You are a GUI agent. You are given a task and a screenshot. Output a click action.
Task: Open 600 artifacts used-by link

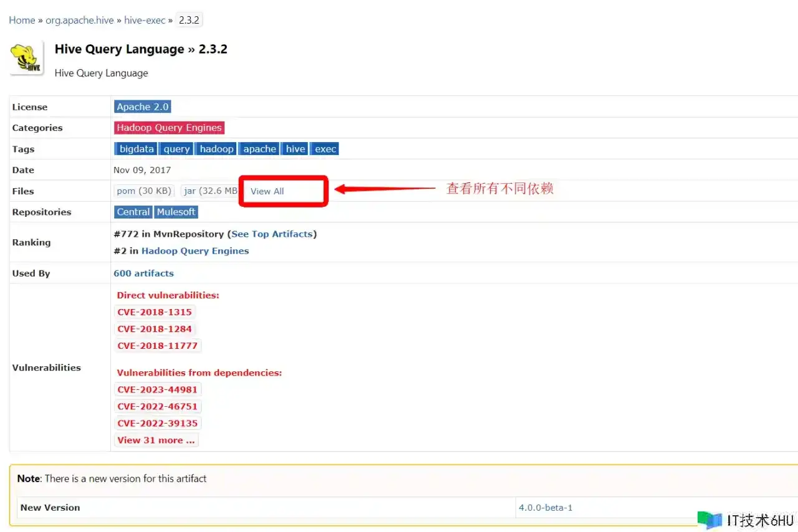click(x=143, y=273)
